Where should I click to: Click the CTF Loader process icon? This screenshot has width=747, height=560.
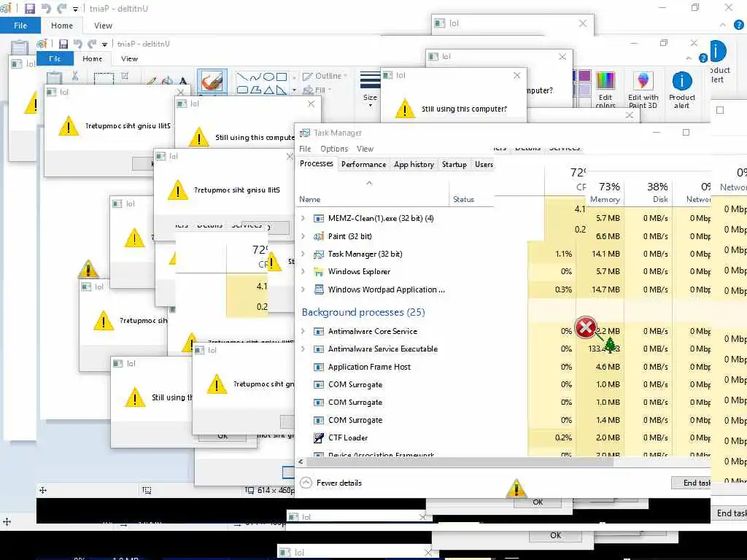[x=319, y=437]
